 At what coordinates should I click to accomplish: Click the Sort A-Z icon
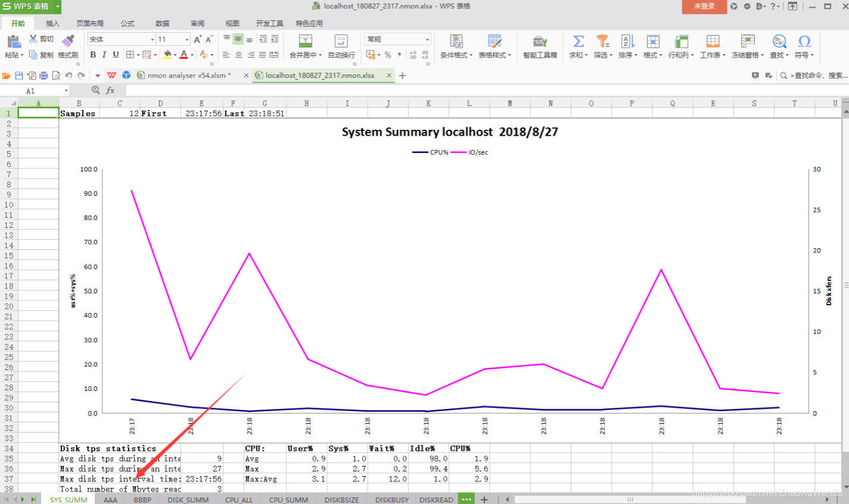[x=628, y=40]
